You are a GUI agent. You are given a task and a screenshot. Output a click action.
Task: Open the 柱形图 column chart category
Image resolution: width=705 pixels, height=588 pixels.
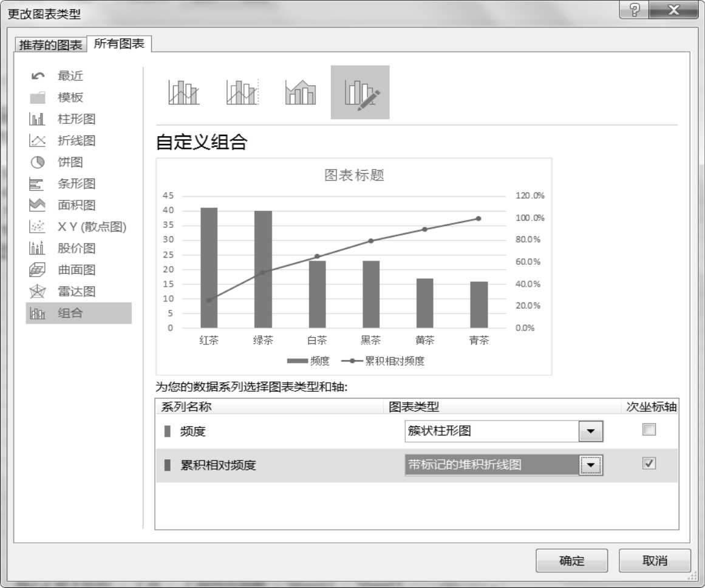click(x=76, y=119)
